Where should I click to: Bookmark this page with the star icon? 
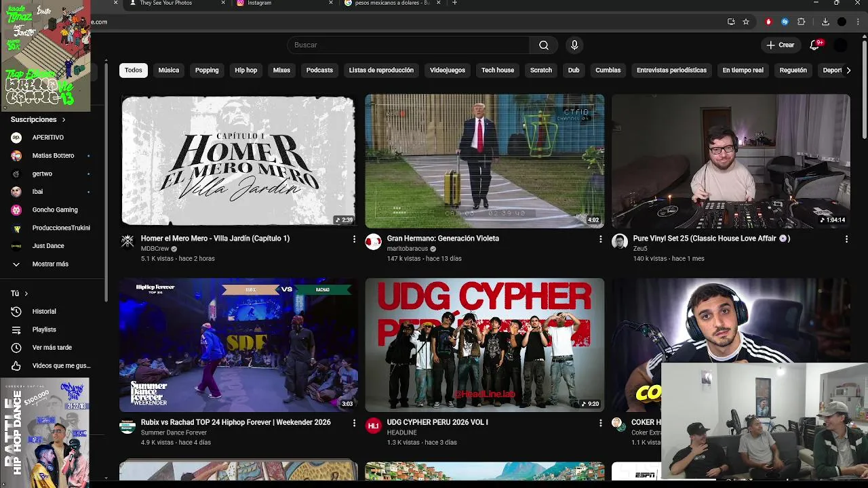[746, 22]
